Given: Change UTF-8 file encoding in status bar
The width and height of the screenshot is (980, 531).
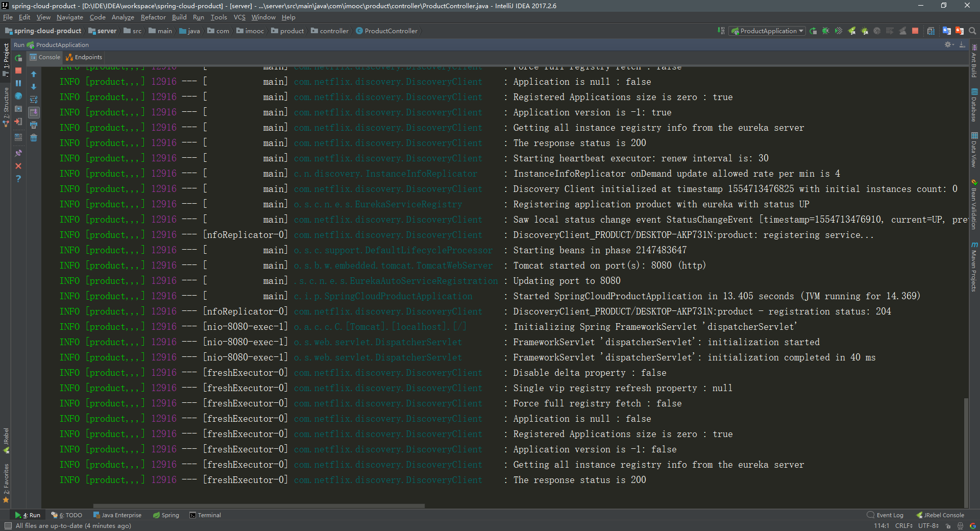Looking at the screenshot, I should pyautogui.click(x=928, y=525).
